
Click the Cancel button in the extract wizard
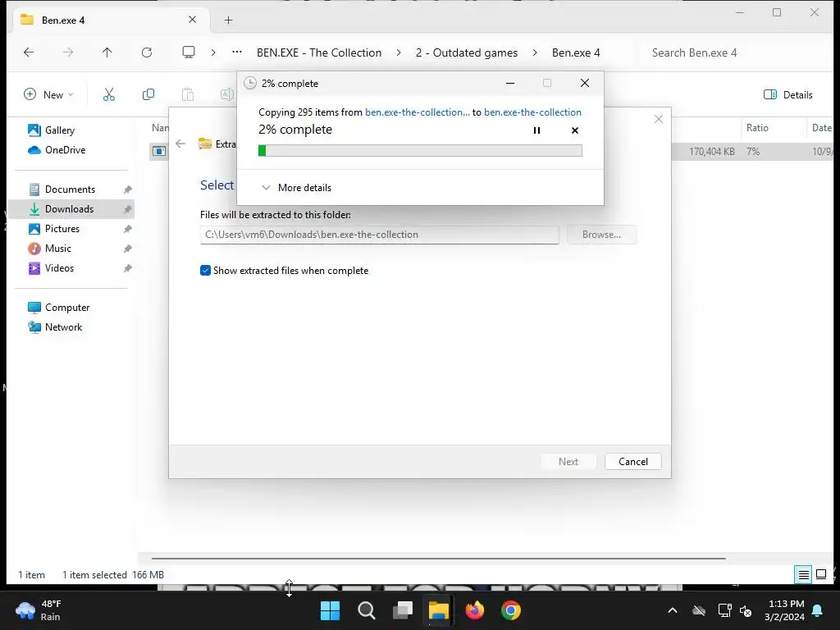[x=633, y=462]
